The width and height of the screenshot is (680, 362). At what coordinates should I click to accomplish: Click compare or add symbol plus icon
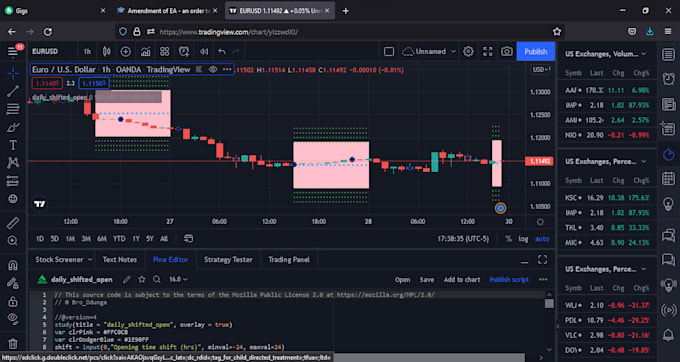pyautogui.click(x=126, y=52)
